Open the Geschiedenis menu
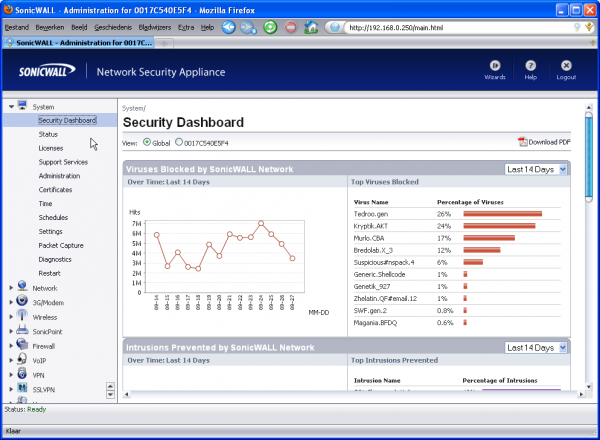Image resolution: width=600 pixels, height=440 pixels. [113, 27]
